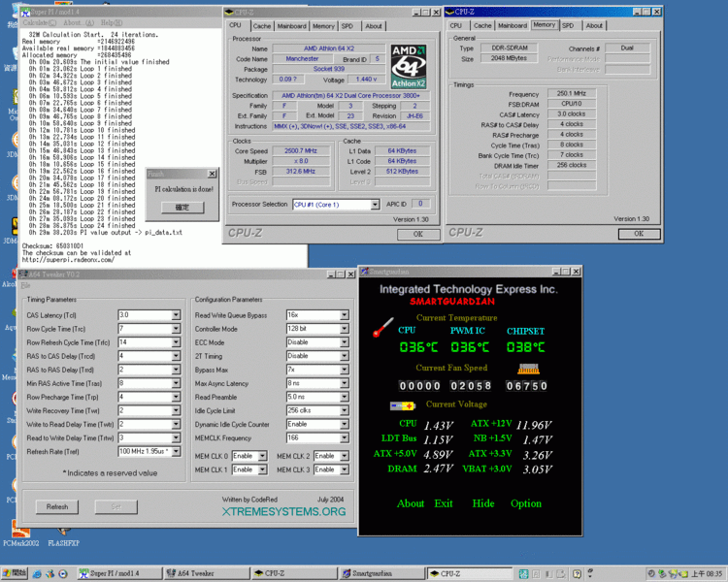Screen dimensions: 728x582
Task: Open the Calculate menu in Super PI
Action: pos(41,21)
